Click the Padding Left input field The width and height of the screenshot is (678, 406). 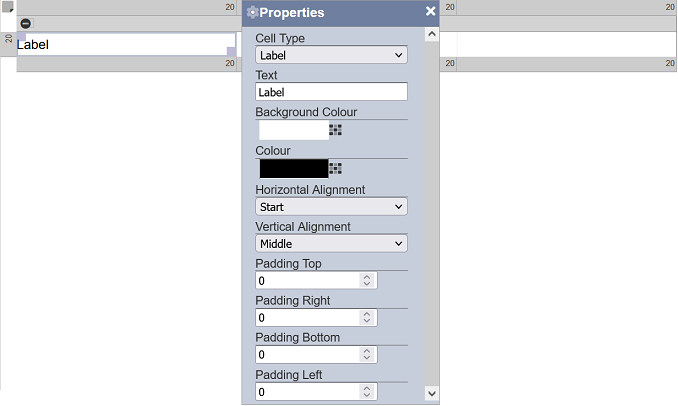point(316,392)
